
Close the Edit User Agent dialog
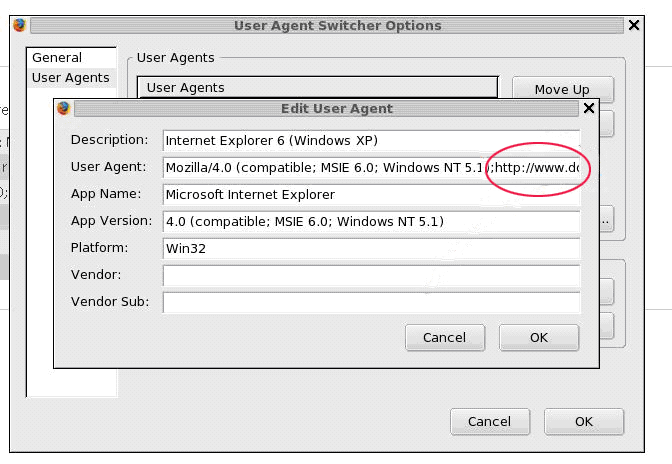pyautogui.click(x=589, y=108)
